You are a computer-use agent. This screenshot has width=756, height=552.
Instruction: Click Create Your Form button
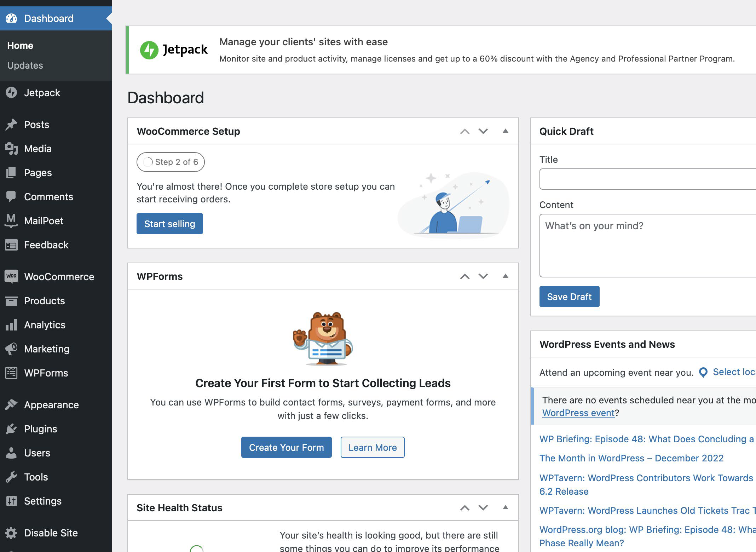pos(287,447)
